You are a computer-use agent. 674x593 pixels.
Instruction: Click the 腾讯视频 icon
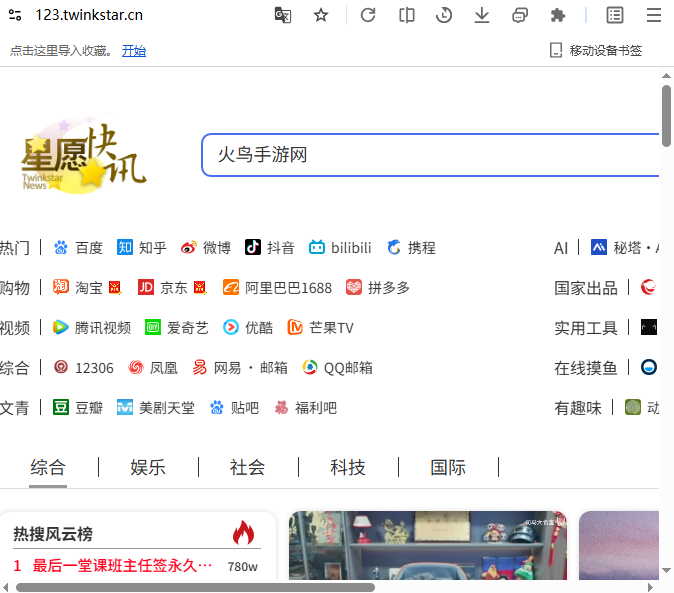coord(61,327)
